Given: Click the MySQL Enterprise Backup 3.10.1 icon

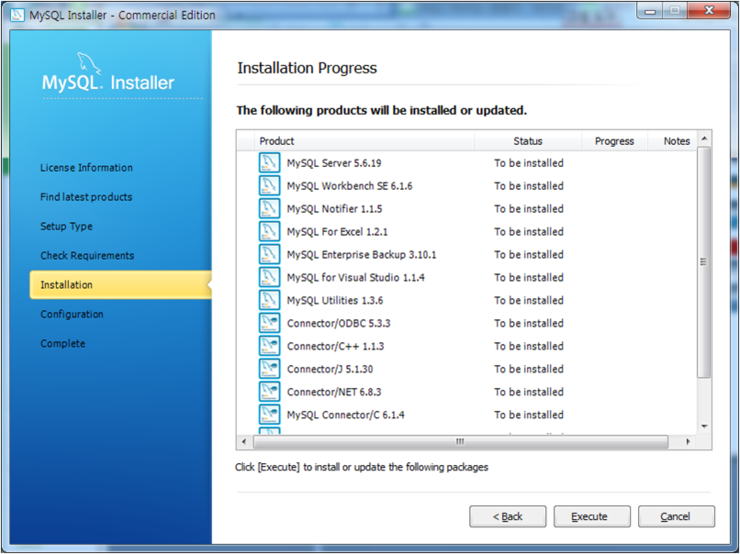Looking at the screenshot, I should 269,254.
